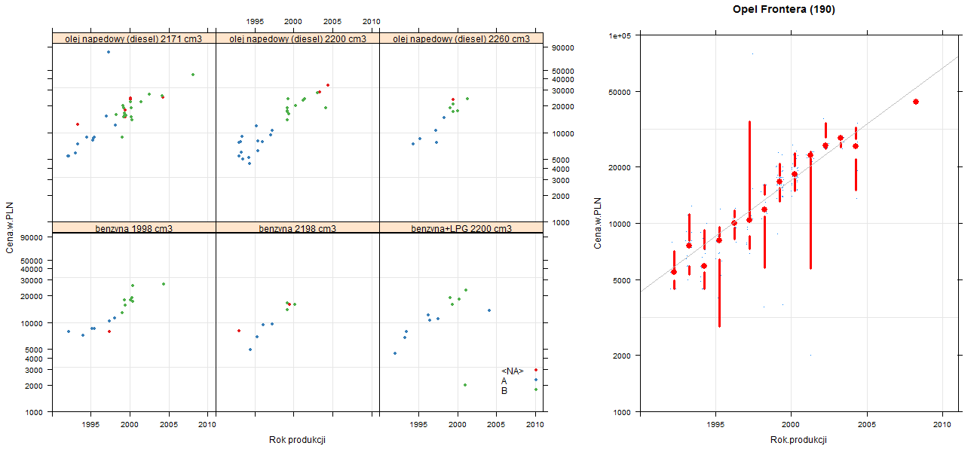Click the red legend dot beside "<NA>"
This screenshot has width=980, height=452.
[536, 370]
